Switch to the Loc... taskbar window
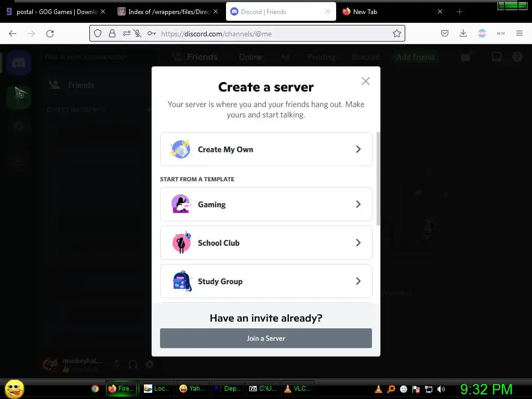 157,389
